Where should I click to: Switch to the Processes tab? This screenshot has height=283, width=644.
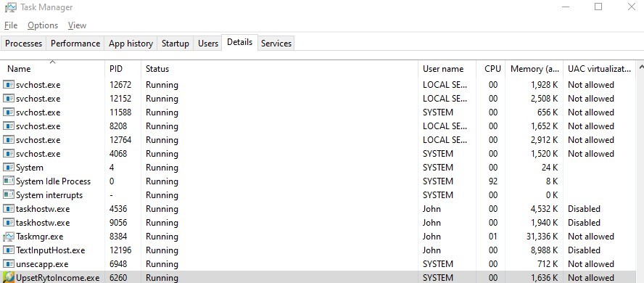(x=23, y=44)
